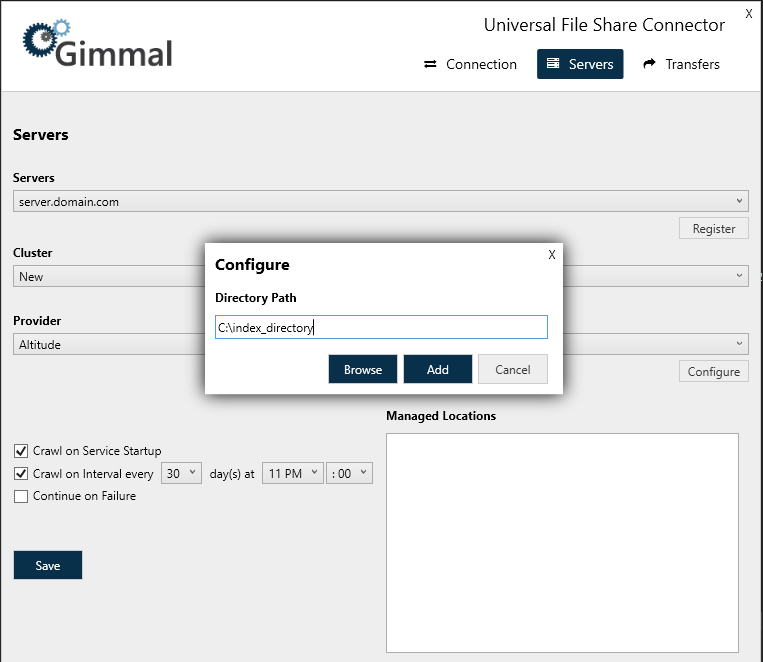The height and width of the screenshot is (662, 763).
Task: Click the Browse button
Action: point(363,369)
